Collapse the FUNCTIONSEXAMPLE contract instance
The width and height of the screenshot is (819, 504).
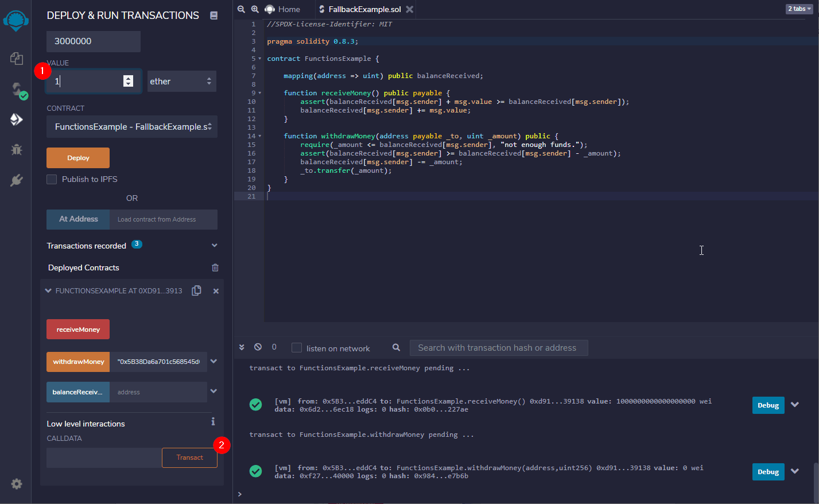48,291
